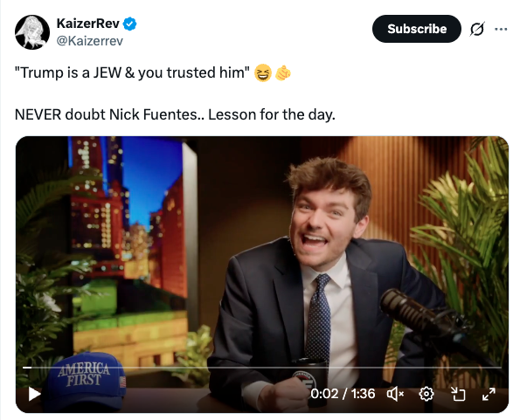520x420 pixels.
Task: Unmute the video using the speaker icon
Action: click(395, 394)
